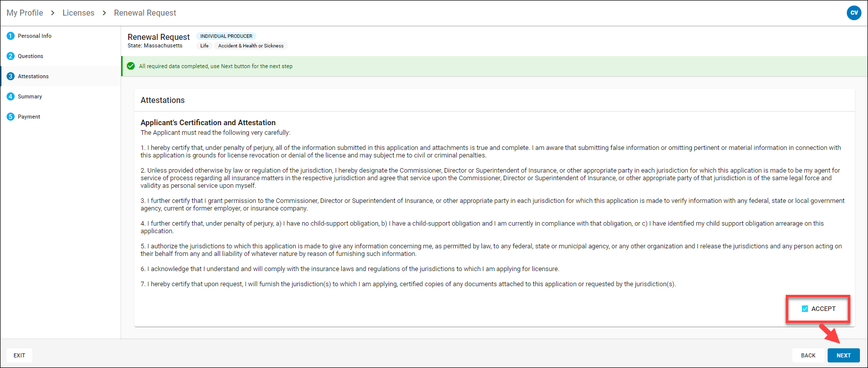The width and height of the screenshot is (868, 368).
Task: Click the step 1 circle for Personal Info
Action: (11, 36)
